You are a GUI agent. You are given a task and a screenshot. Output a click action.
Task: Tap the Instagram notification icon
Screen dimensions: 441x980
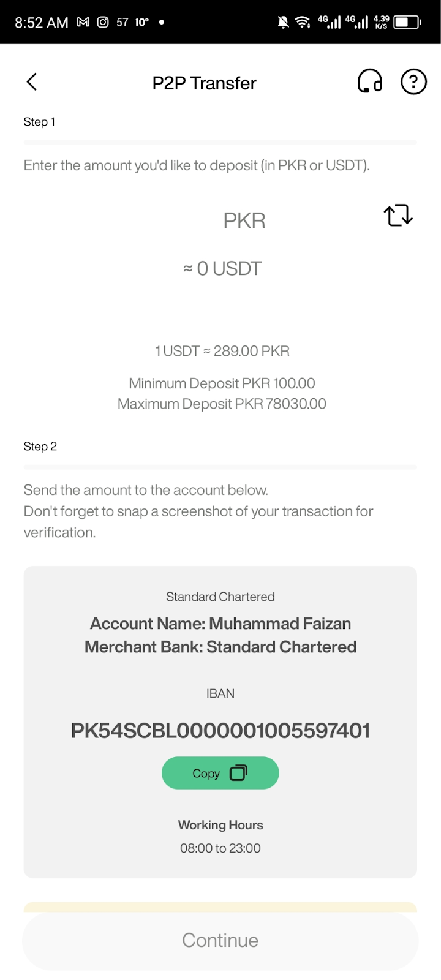(x=103, y=22)
